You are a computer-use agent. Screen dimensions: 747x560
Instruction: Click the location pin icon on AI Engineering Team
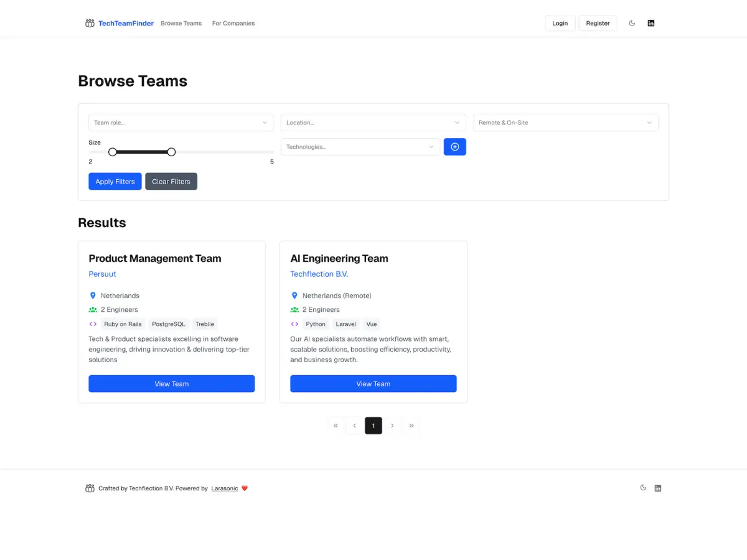pyautogui.click(x=294, y=296)
